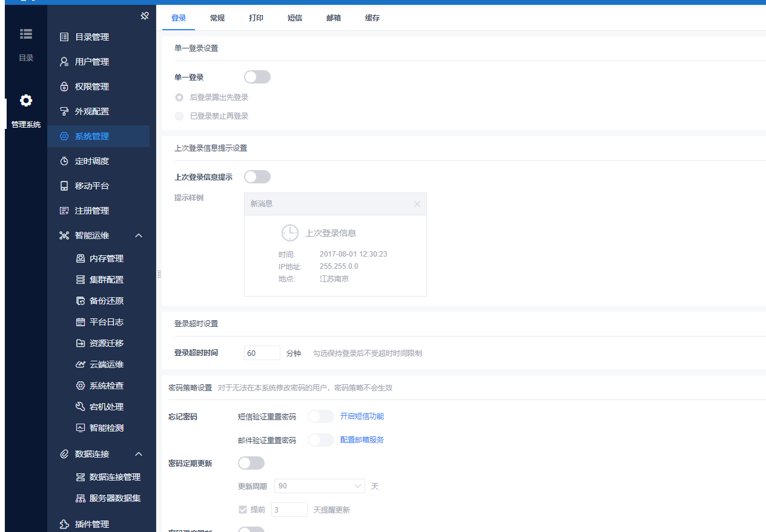766x532 pixels.
Task: Collapse the 智能运维 section chevron
Action: [138, 235]
